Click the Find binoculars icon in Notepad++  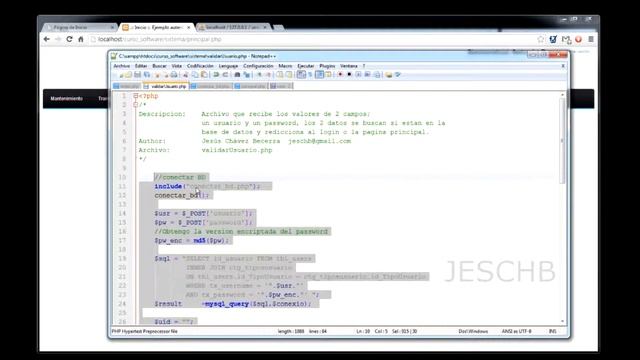point(237,75)
